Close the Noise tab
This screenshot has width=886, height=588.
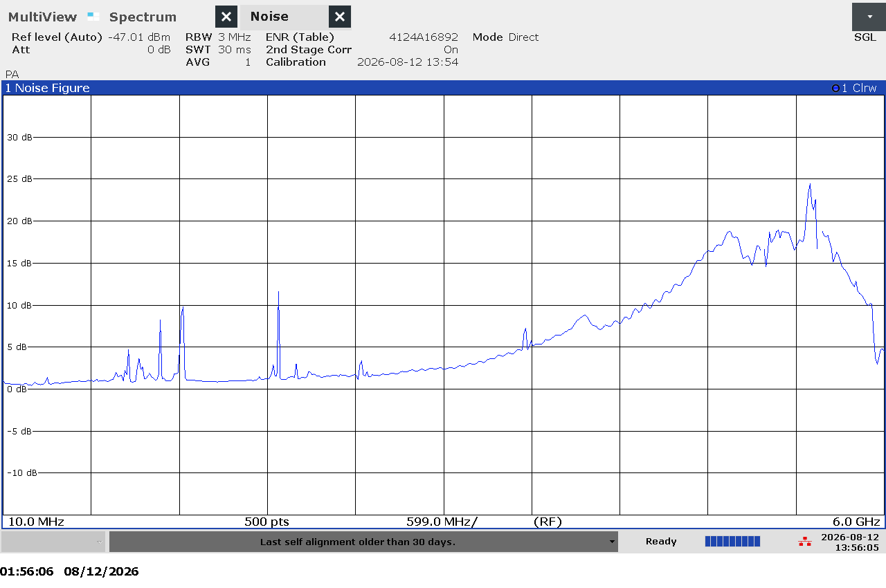[339, 17]
